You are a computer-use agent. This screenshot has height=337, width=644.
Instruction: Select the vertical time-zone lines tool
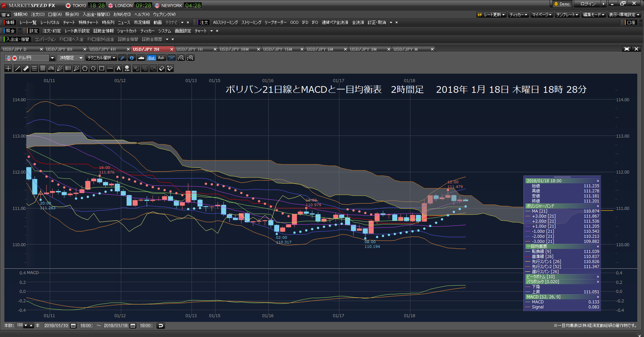tap(68, 68)
